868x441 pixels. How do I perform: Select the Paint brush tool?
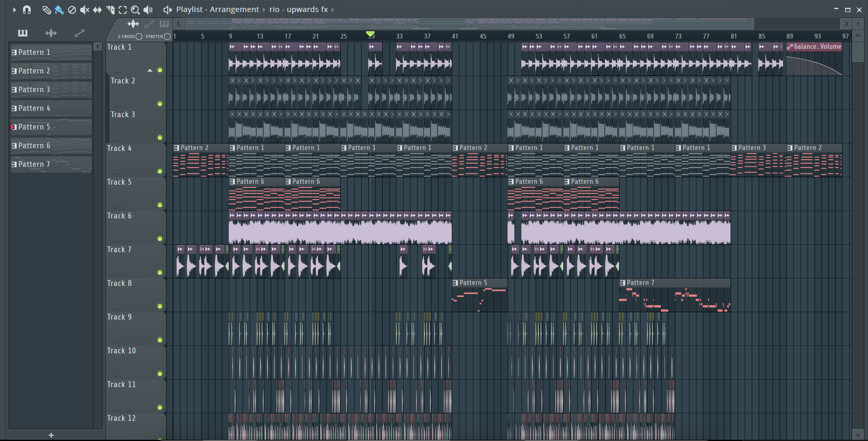pos(59,10)
